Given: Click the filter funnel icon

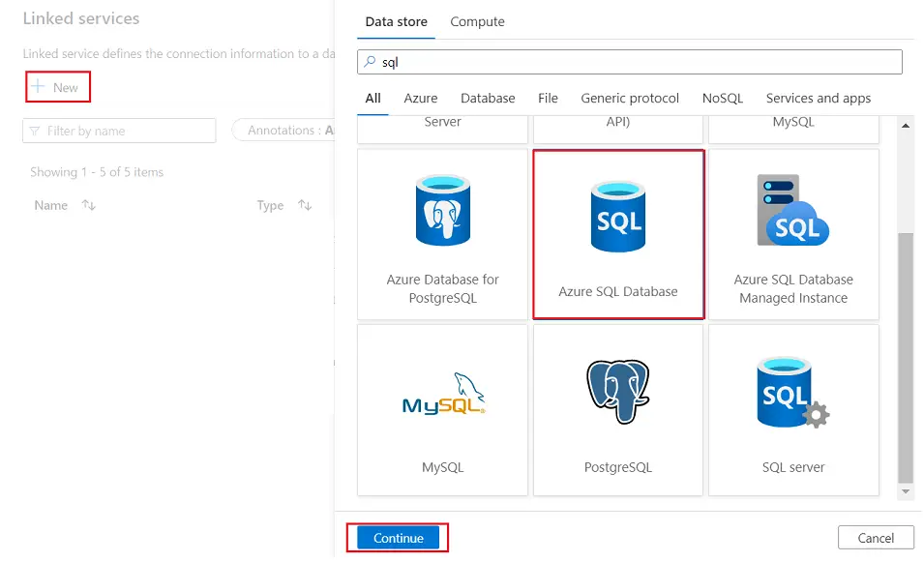Looking at the screenshot, I should 35,131.
